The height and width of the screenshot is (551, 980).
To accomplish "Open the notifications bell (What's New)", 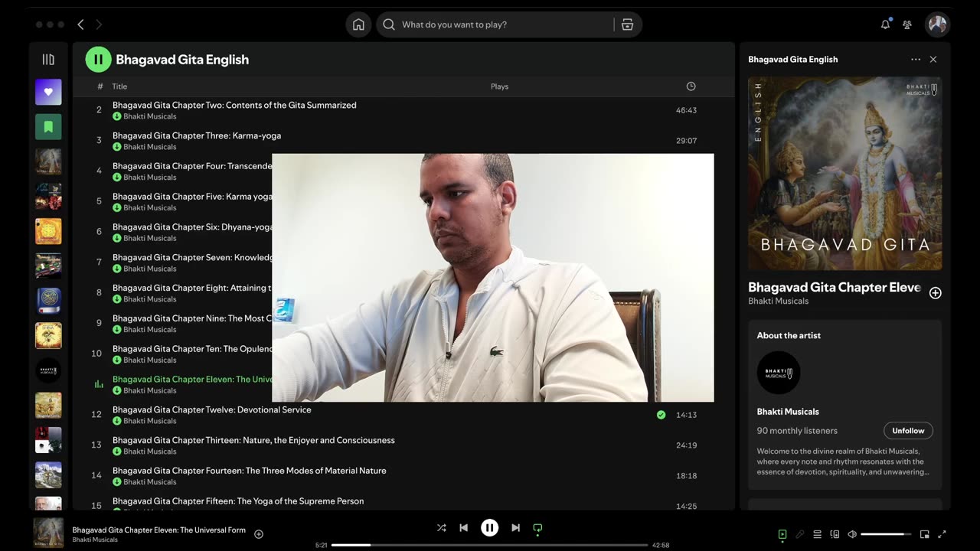I will [x=885, y=24].
